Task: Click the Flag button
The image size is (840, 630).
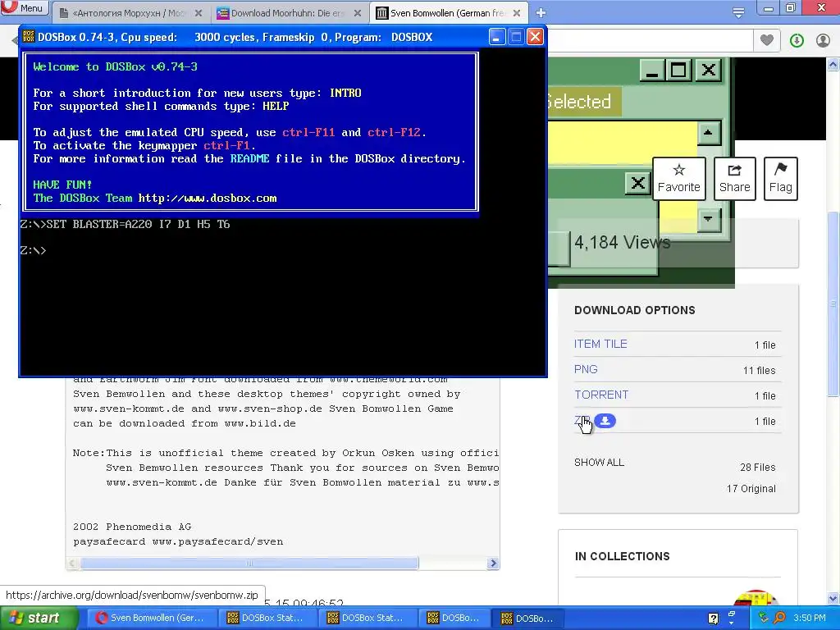Action: [781, 178]
